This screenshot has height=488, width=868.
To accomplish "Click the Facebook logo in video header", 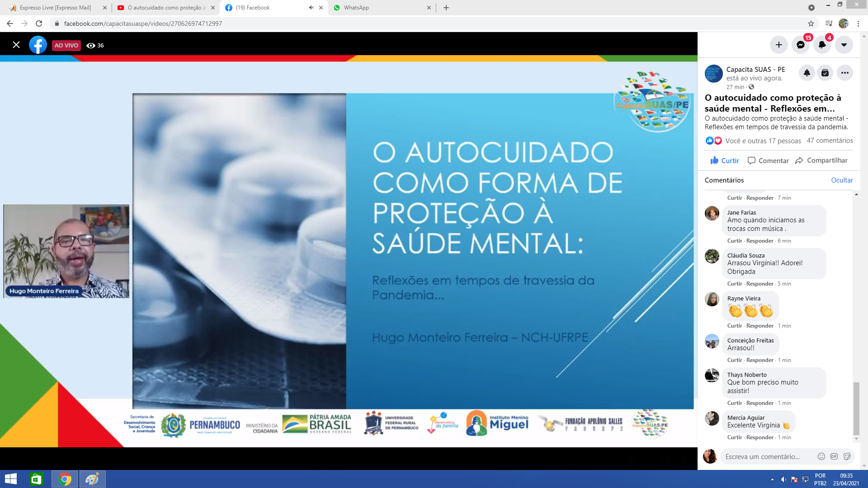I will pos(38,45).
